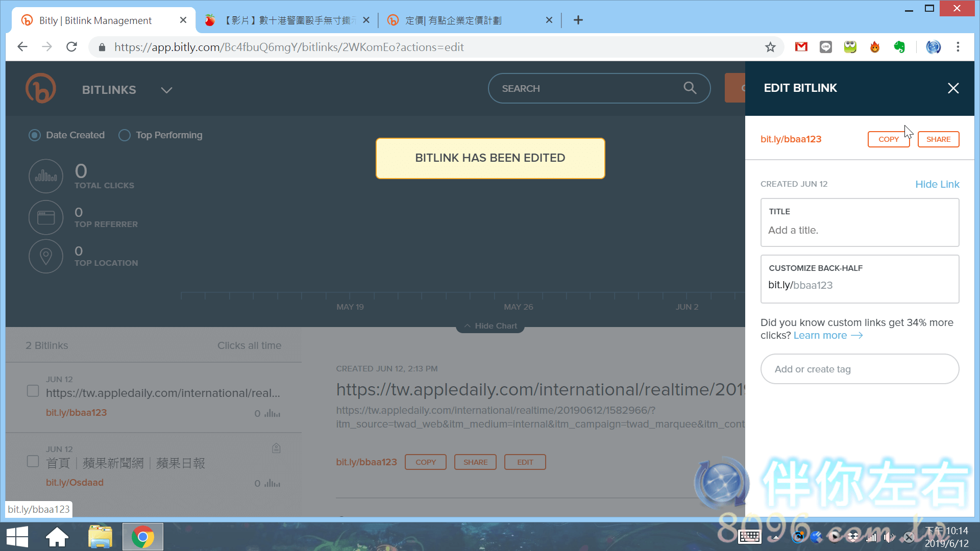
Task: Bookmark this page with star icon
Action: coord(770,47)
